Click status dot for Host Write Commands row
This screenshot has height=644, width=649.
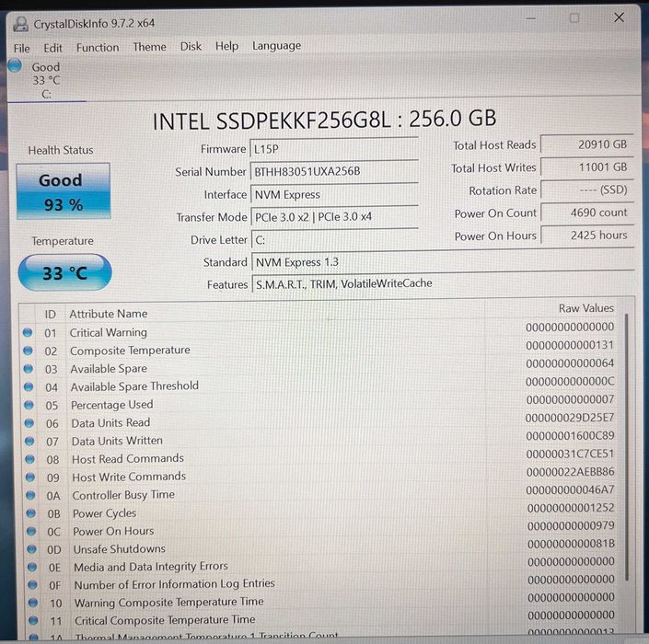(30, 477)
